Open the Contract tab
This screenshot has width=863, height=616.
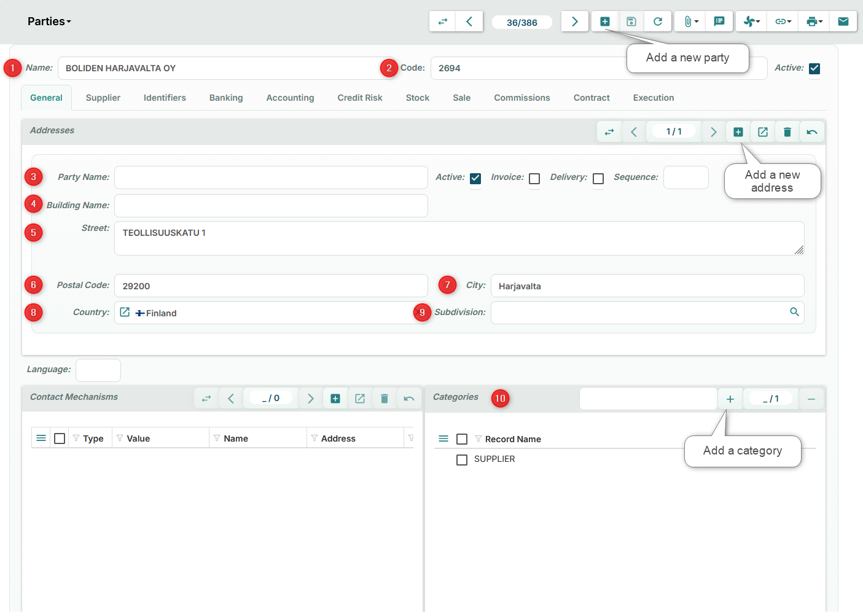tap(592, 98)
